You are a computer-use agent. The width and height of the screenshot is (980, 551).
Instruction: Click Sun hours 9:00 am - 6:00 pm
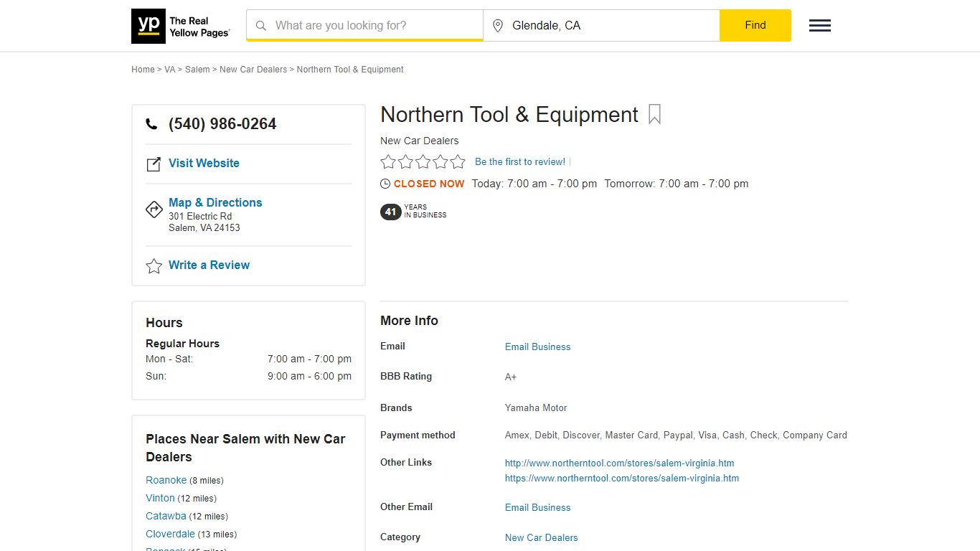click(x=309, y=376)
